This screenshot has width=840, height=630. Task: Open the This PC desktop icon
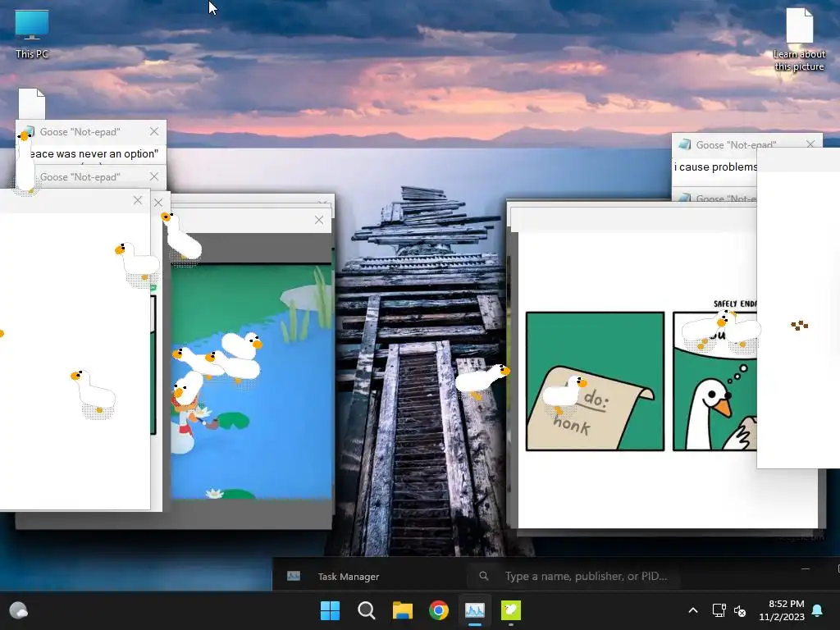pyautogui.click(x=32, y=34)
